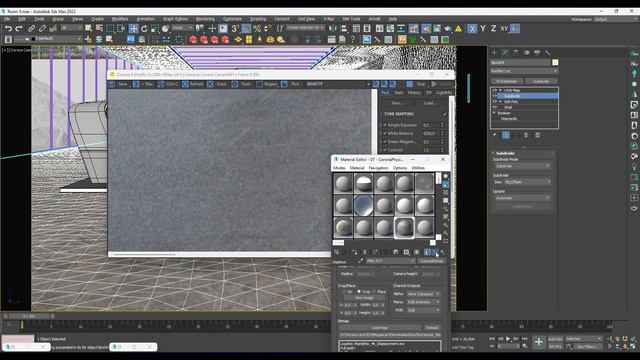
Task: Click the Reload bitmap button
Action: (432, 327)
